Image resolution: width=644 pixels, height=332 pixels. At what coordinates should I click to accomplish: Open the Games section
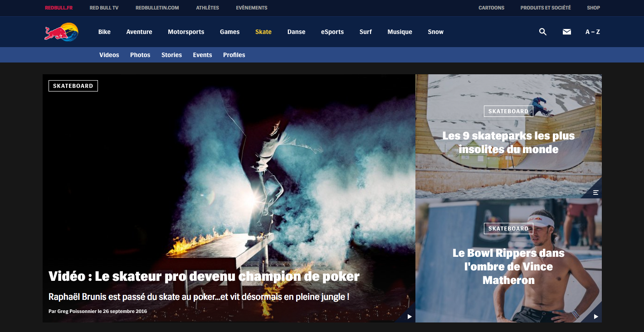tap(229, 32)
